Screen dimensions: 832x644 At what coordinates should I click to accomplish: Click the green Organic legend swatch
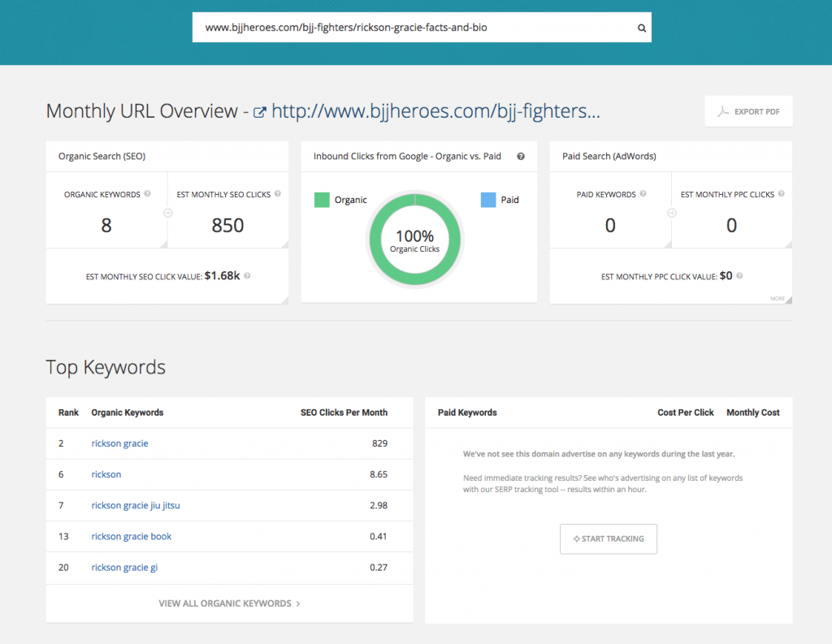pyautogui.click(x=322, y=200)
